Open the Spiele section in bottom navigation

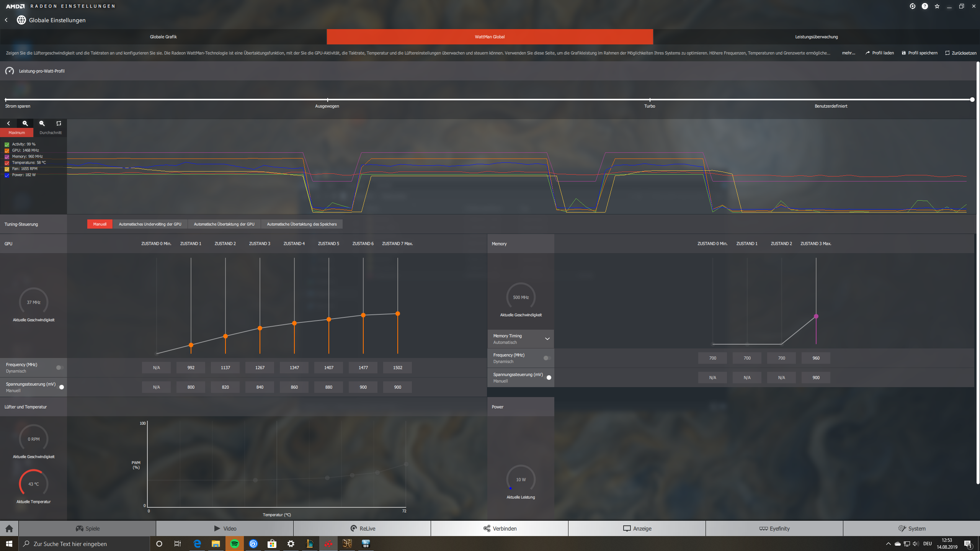[87, 528]
